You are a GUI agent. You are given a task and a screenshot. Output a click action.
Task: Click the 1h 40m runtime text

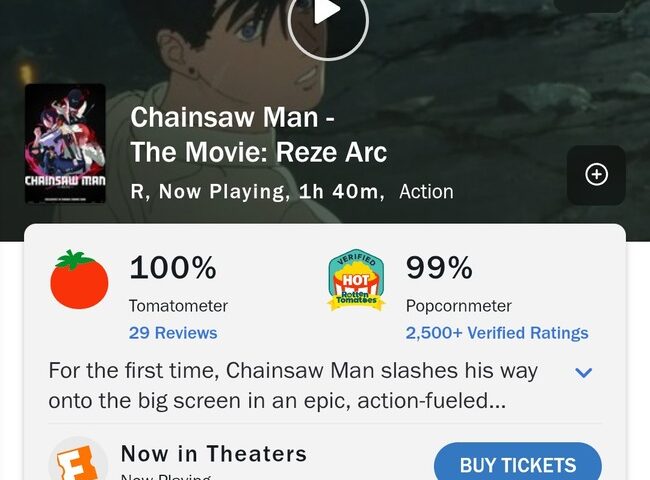pos(340,191)
